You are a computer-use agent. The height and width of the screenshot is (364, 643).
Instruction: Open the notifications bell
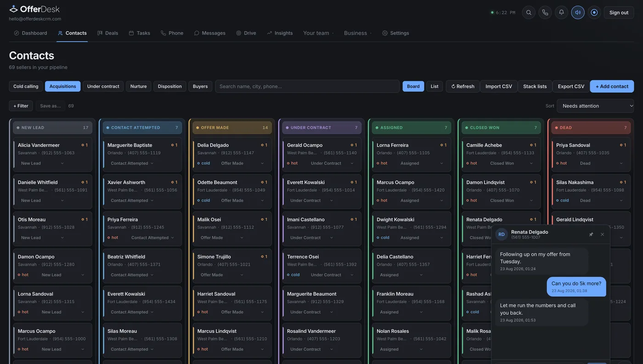561,12
